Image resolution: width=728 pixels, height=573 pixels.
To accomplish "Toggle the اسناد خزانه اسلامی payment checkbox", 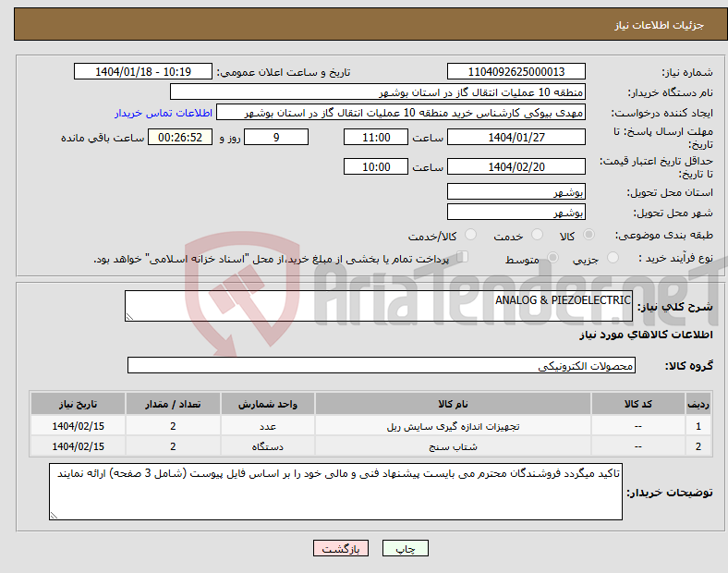I will coord(462,257).
